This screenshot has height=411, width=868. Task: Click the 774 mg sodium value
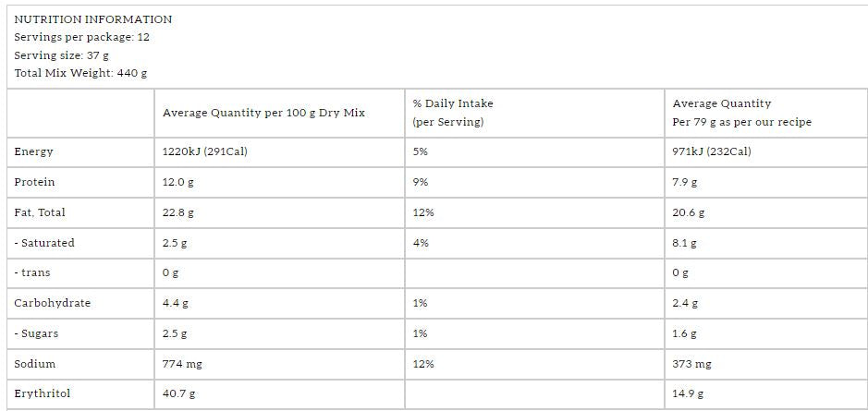click(182, 364)
